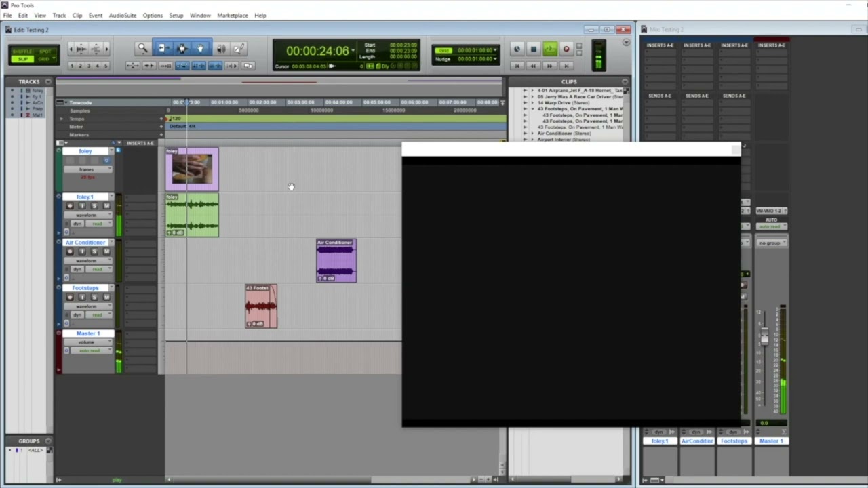868x488 pixels.
Task: Click the Footsteps track name
Action: point(85,288)
